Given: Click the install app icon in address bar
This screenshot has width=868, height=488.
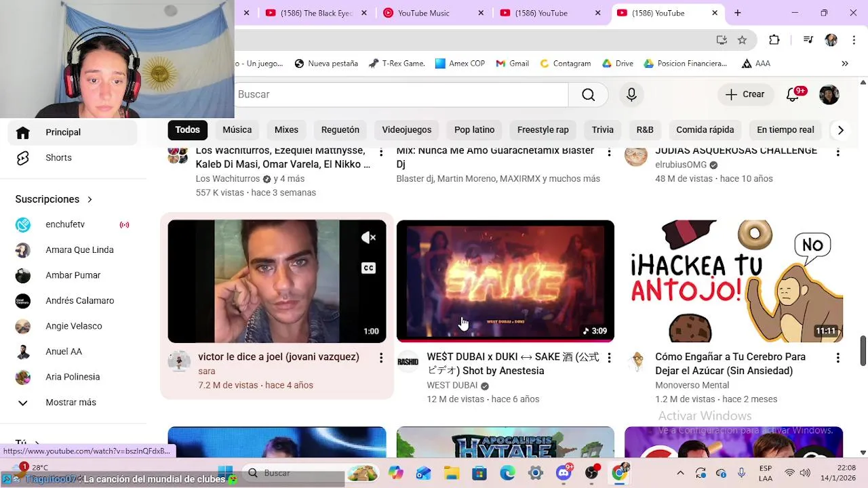Looking at the screenshot, I should [722, 40].
